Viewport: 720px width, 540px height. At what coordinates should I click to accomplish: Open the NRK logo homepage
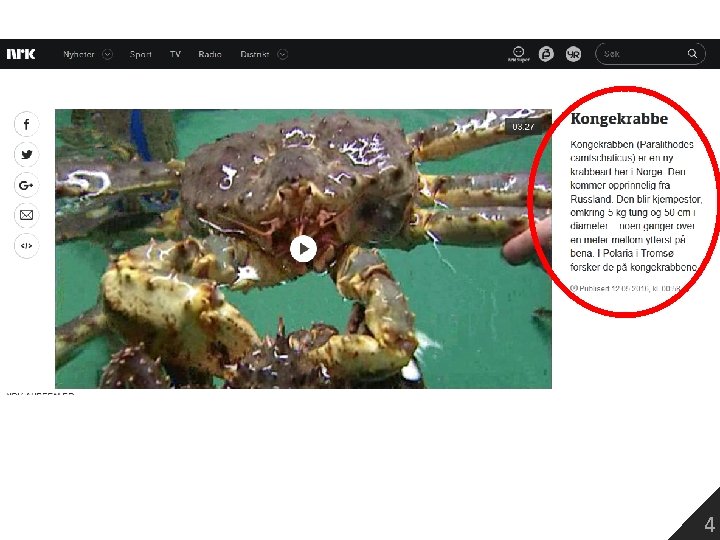[21, 54]
